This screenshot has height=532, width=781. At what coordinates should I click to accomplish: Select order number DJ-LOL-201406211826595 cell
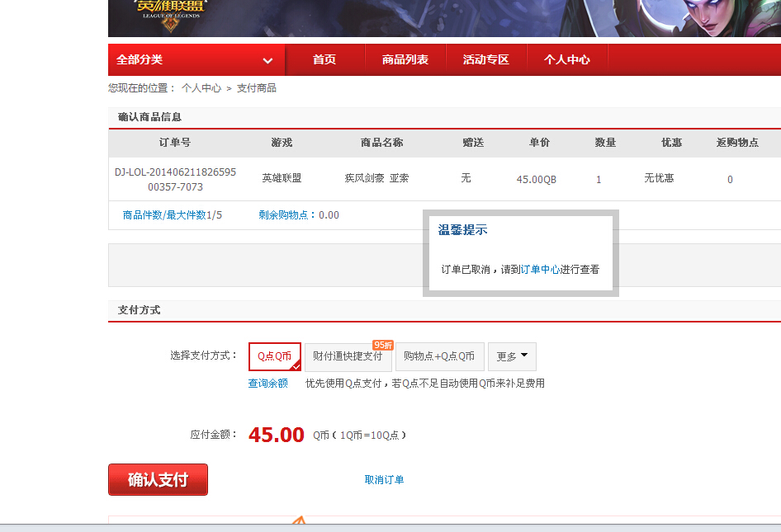(175, 179)
